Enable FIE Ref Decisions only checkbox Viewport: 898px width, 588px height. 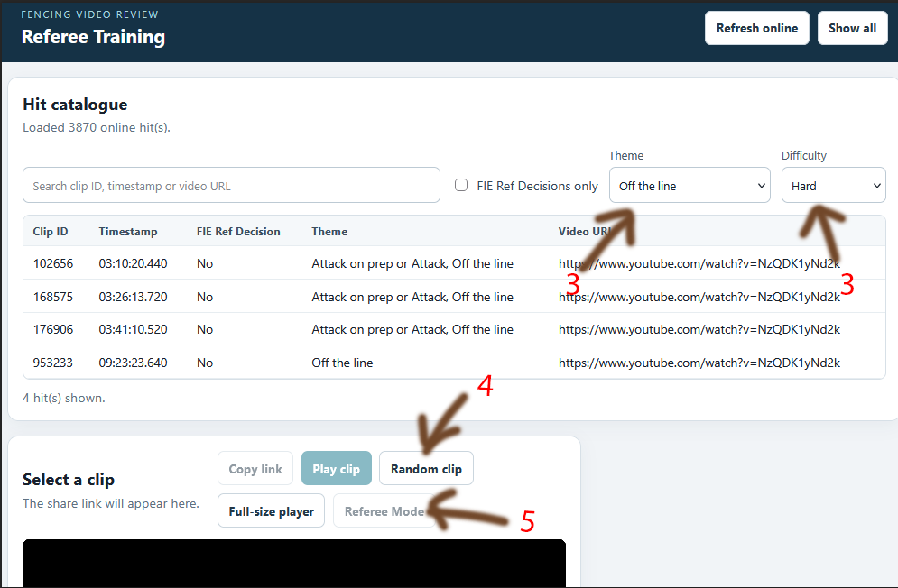(x=461, y=185)
